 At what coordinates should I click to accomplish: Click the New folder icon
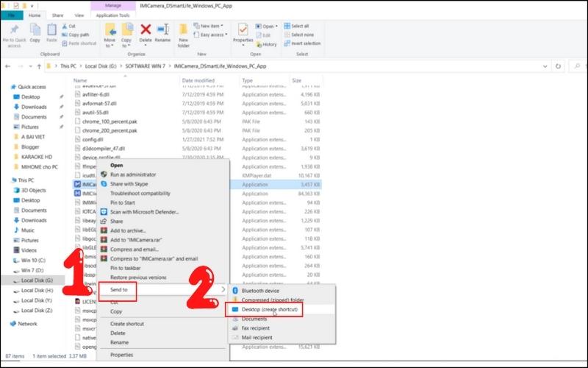click(x=183, y=29)
